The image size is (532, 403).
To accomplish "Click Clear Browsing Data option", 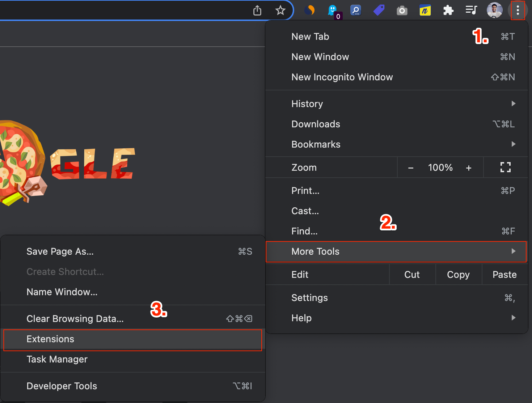I will [x=75, y=318].
